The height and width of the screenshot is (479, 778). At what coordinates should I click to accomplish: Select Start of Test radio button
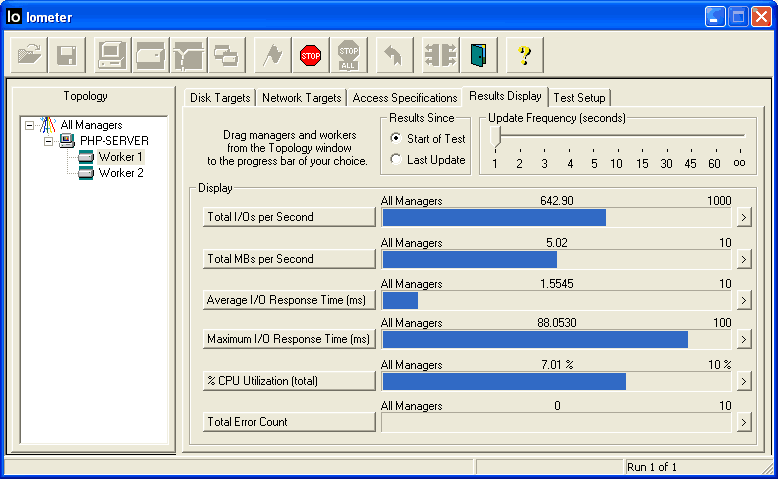pos(395,138)
